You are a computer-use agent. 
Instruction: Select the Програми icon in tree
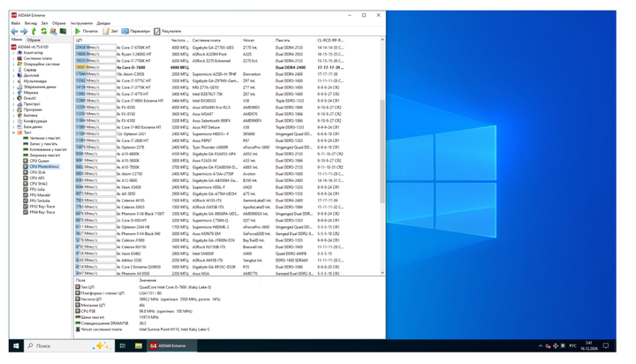[19, 110]
